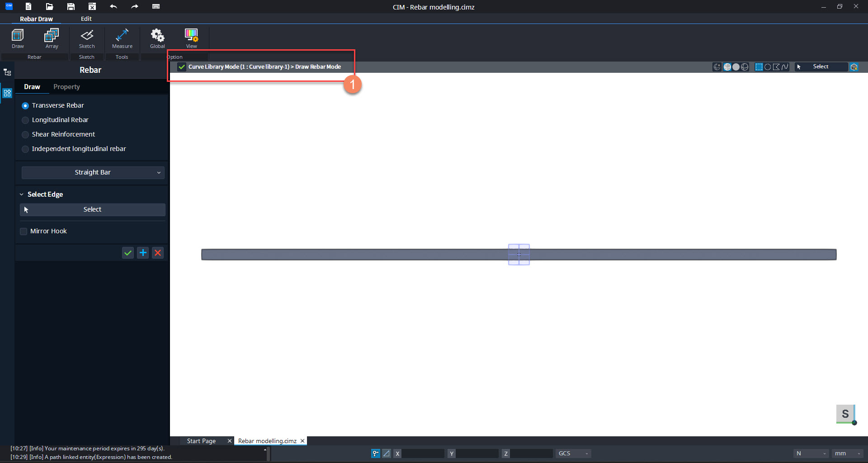Select Shear Reinforcement option
This screenshot has width=868, height=463.
(58, 134)
